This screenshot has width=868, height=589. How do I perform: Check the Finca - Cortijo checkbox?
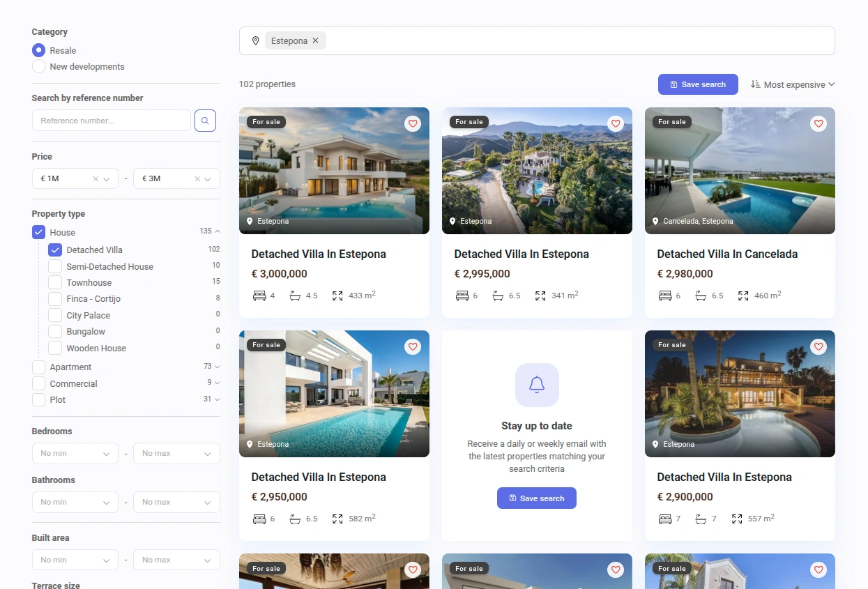pyautogui.click(x=55, y=298)
